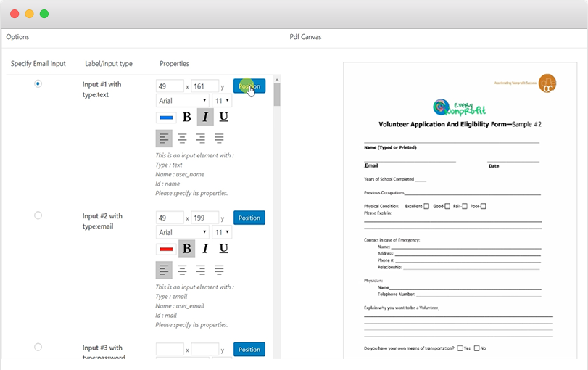The height and width of the screenshot is (370, 588).
Task: Right-align Input #1 text
Action: point(201,139)
